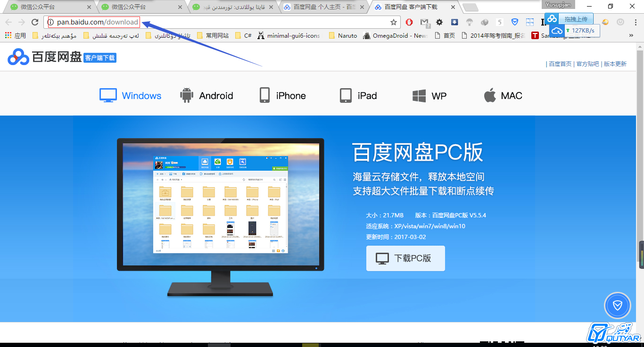The image size is (644, 347).
Task: Click the text 更新时间：2017-03-02
Action: click(396, 237)
